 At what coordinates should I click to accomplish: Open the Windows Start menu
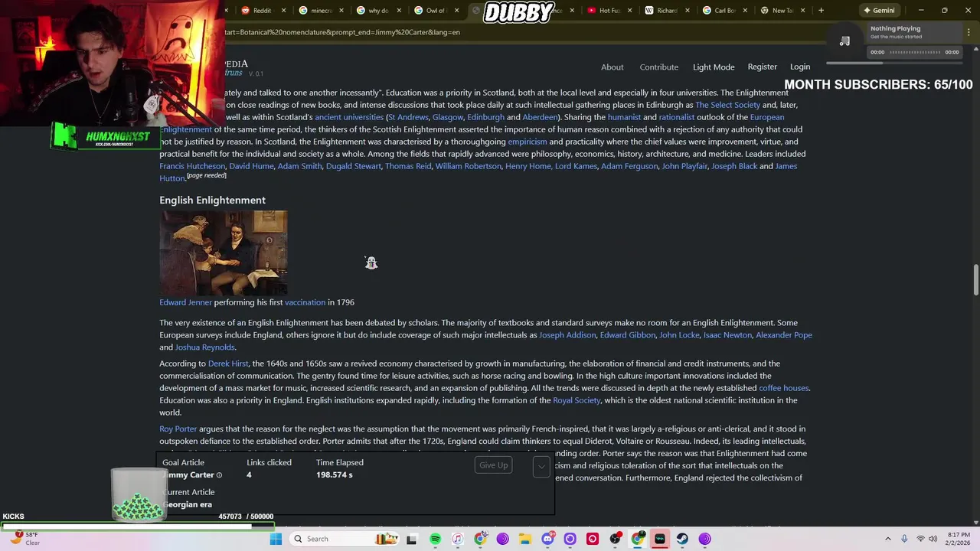(x=276, y=539)
